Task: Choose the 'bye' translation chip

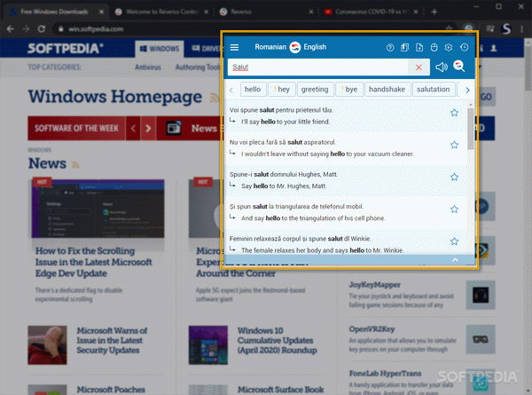Action: click(349, 90)
